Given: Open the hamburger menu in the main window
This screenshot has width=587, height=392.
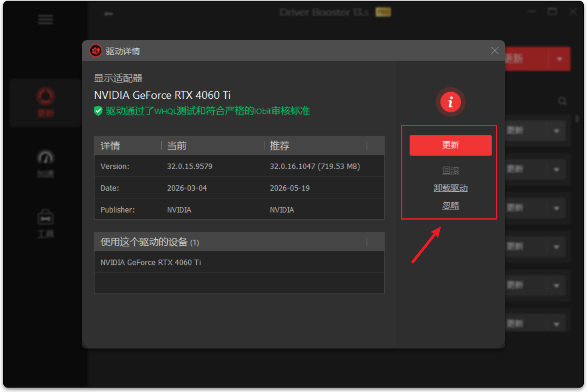Looking at the screenshot, I should point(46,19).
